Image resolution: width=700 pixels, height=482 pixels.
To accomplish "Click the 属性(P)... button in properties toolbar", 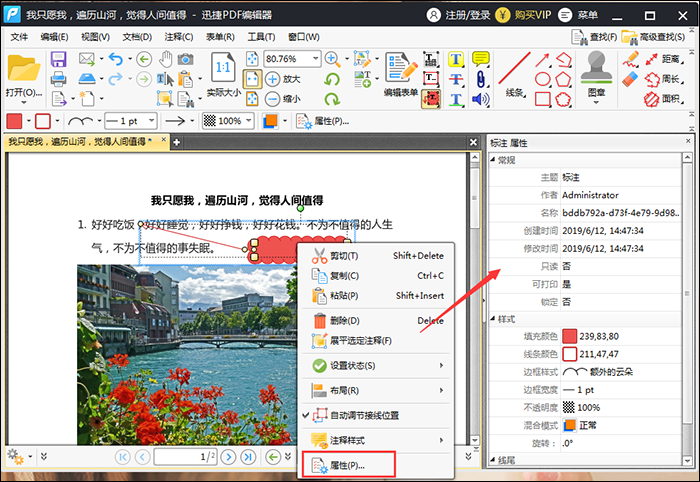I will coord(323,121).
